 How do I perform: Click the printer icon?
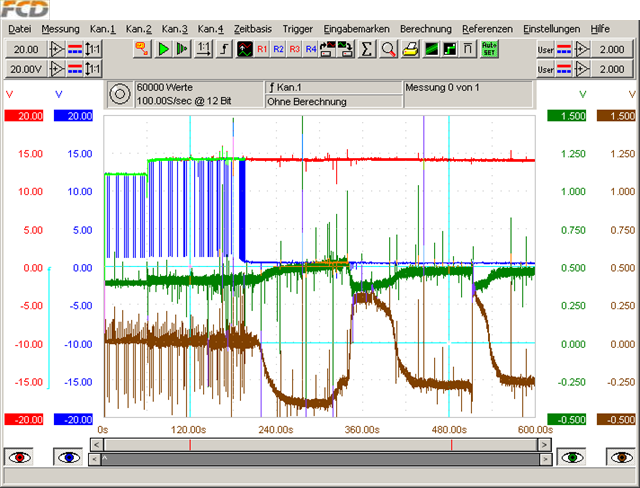[411, 48]
